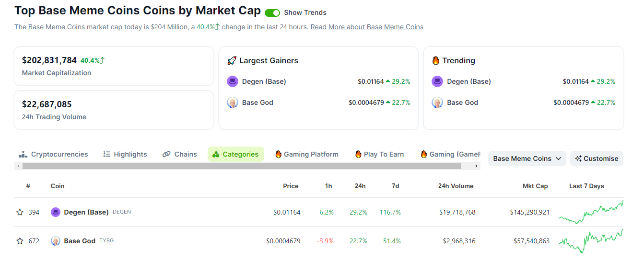Switch to the Cryptocurrencies tab
The width and height of the screenshot is (644, 261).
53,154
